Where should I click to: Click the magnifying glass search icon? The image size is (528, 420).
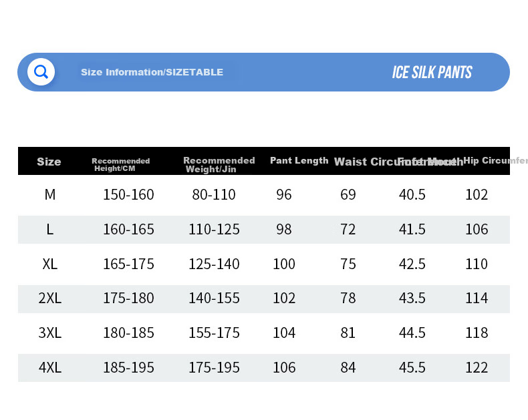[x=41, y=71]
